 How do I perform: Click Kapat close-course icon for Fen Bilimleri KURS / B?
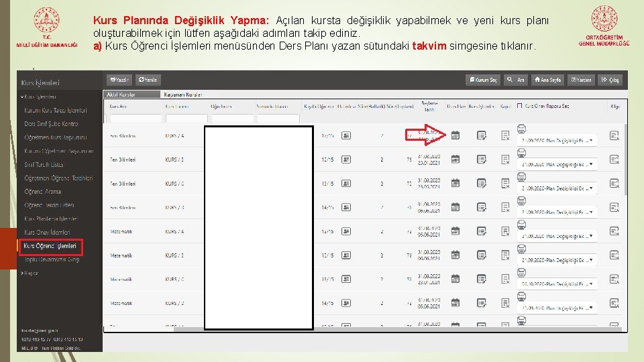pyautogui.click(x=505, y=160)
